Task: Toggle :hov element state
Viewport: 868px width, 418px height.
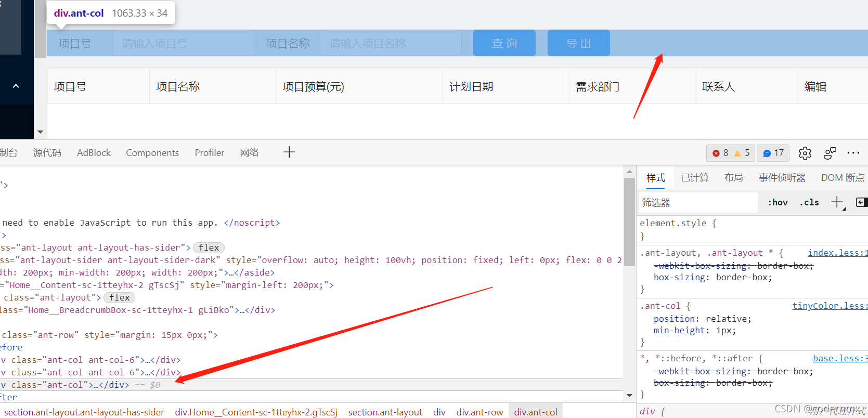Action: tap(778, 202)
